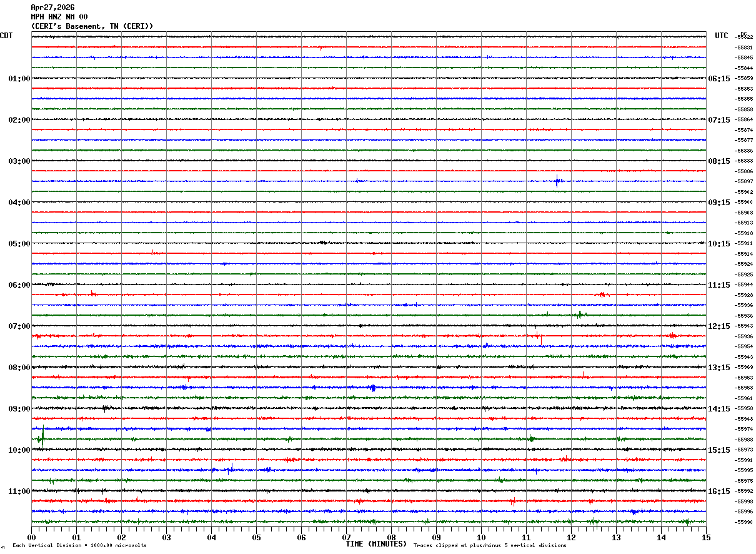Click the CDT time label '02:00'
The width and height of the screenshot is (756, 554).
click(19, 120)
